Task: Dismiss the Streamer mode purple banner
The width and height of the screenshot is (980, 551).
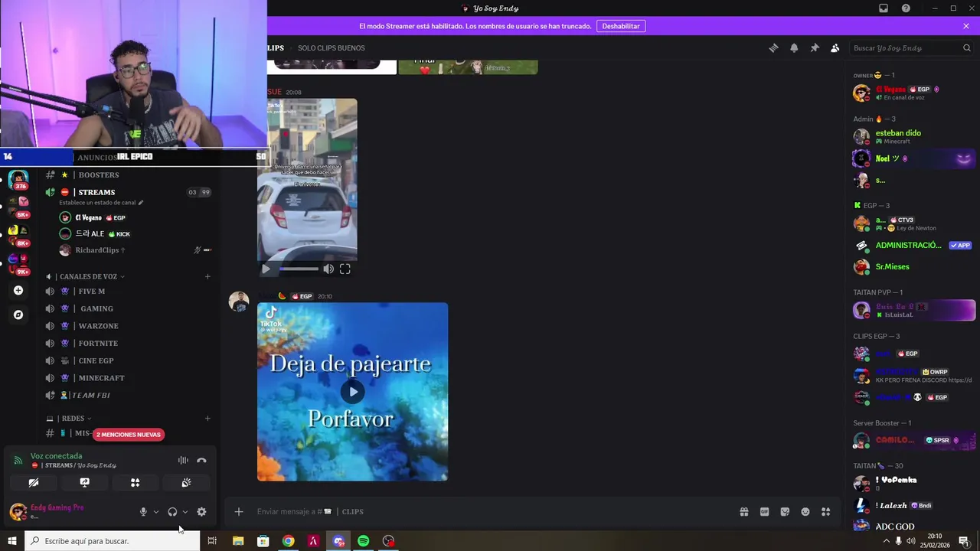Action: 966,26
